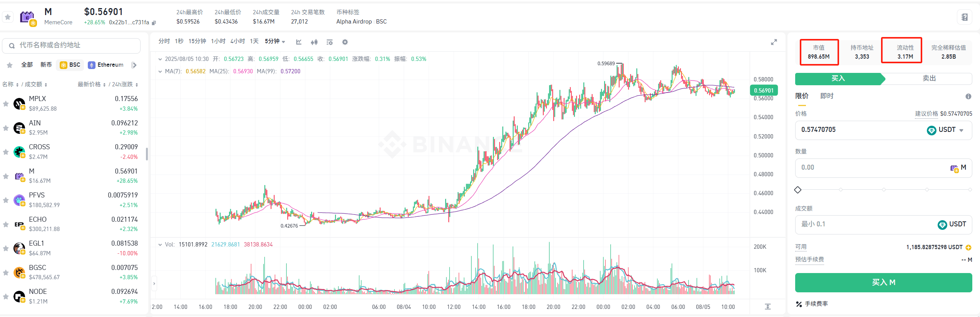980x317 pixels.
Task: Expand chart to fullscreen
Action: pos(774,42)
